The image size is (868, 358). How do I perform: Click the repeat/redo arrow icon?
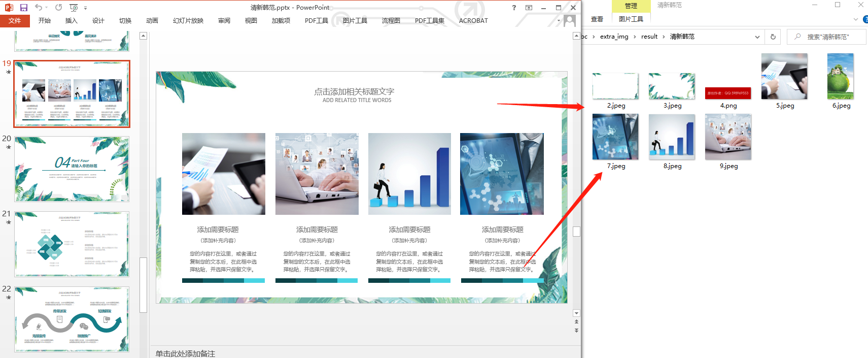(x=59, y=8)
